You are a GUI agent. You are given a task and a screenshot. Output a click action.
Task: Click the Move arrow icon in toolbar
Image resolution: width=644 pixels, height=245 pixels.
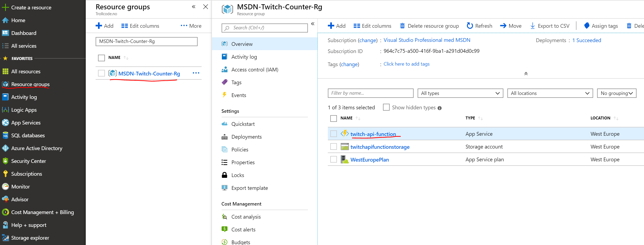pos(503,26)
